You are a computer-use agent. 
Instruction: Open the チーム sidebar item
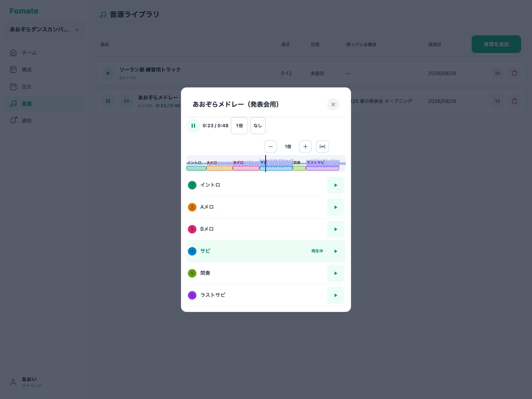44,53
